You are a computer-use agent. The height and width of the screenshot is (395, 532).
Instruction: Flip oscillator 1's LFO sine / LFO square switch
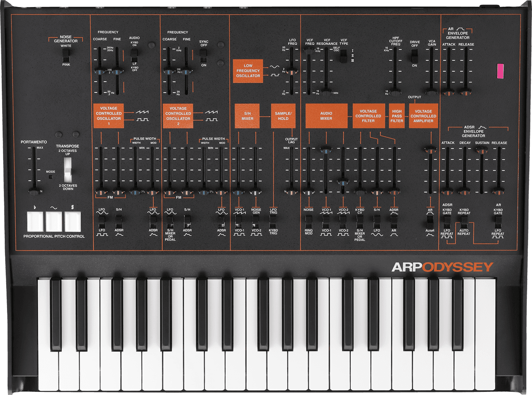102,221
